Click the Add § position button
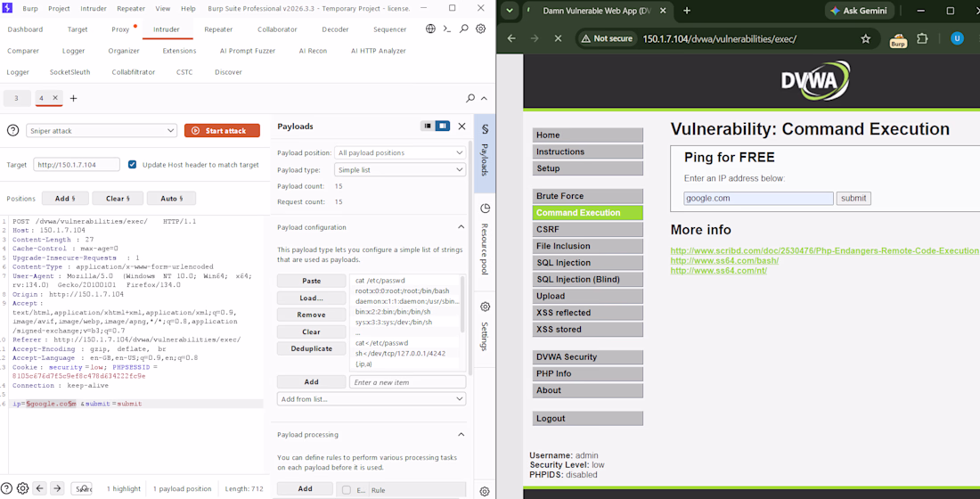980x499 pixels. pos(65,198)
